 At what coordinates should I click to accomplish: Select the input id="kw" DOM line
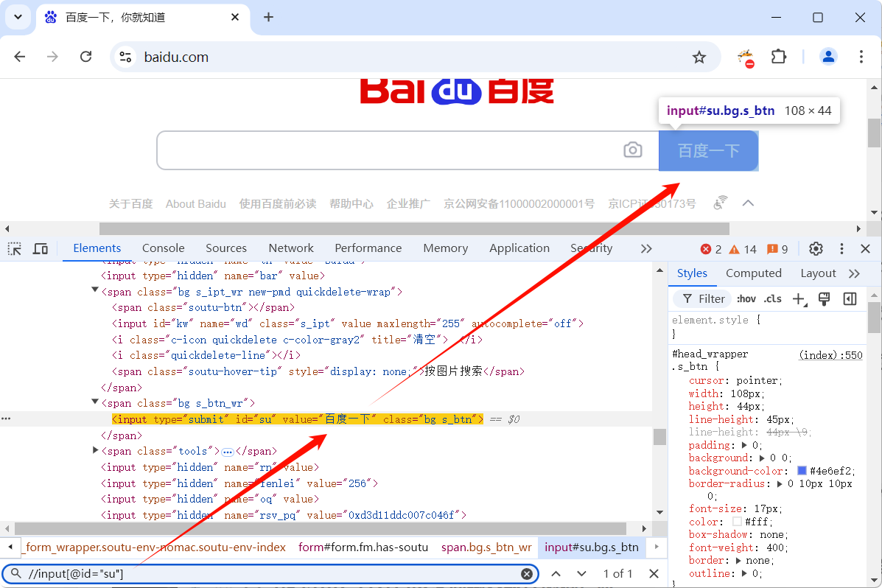click(348, 323)
